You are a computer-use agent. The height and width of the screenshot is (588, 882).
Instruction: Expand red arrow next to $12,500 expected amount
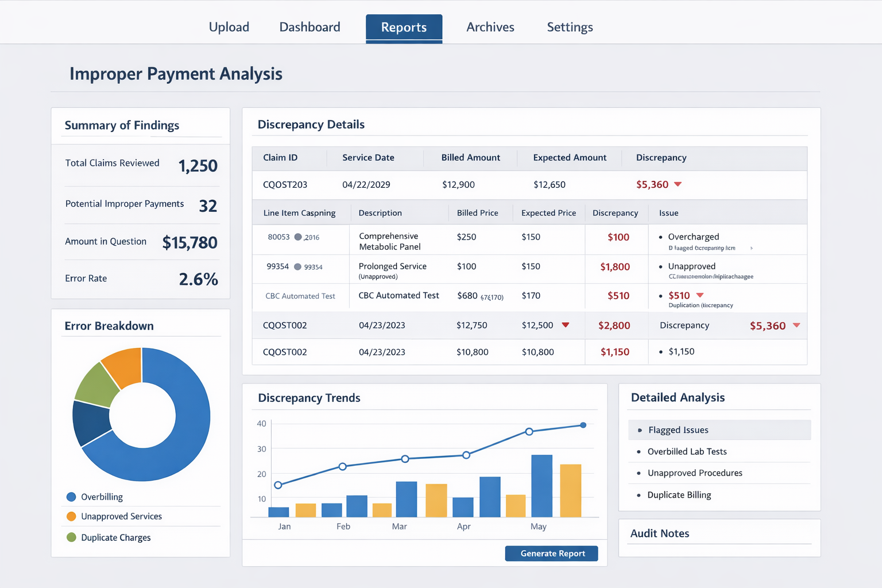(x=566, y=325)
